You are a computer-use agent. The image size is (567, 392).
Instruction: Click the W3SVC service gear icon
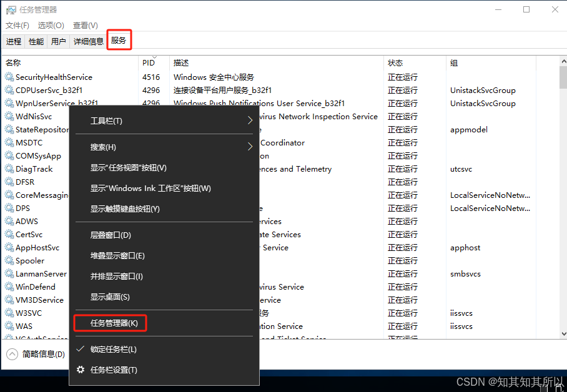coord(9,313)
